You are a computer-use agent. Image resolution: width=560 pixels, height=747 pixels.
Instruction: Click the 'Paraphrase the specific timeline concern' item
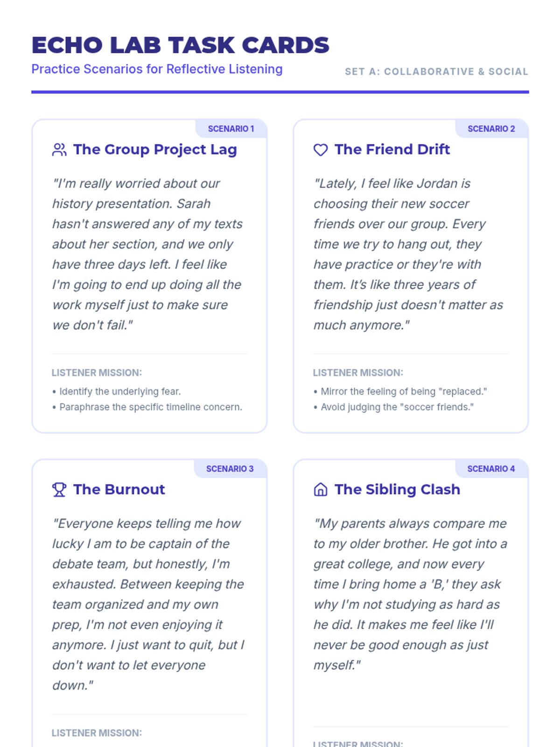pos(147,407)
